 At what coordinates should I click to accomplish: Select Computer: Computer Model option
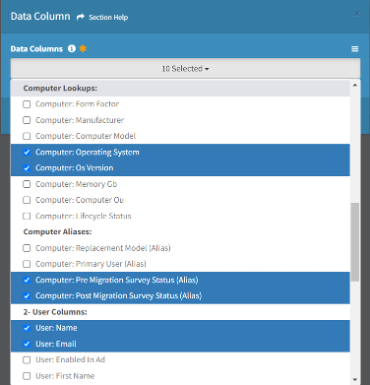[x=180, y=136]
